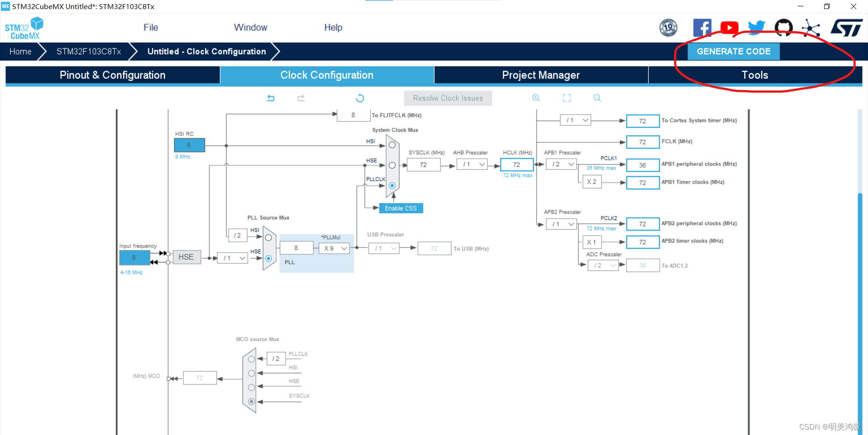Viewport: 868px width, 435px height.
Task: Select PLLCLK in MCO source Mux
Action: pos(251,359)
